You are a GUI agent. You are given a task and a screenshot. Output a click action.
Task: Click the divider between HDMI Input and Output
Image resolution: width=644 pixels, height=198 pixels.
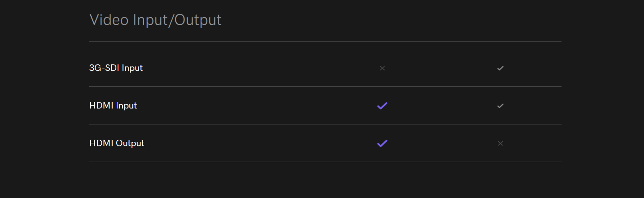pos(325,124)
